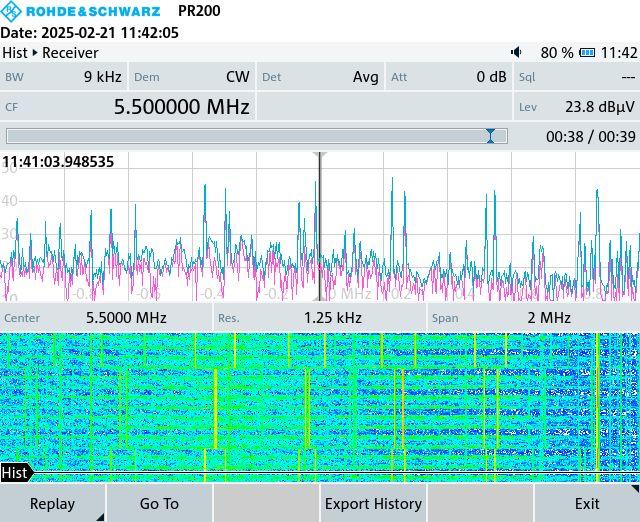This screenshot has width=640, height=522.
Task: Click the Hist tag on the waterfall
Action: pos(15,473)
